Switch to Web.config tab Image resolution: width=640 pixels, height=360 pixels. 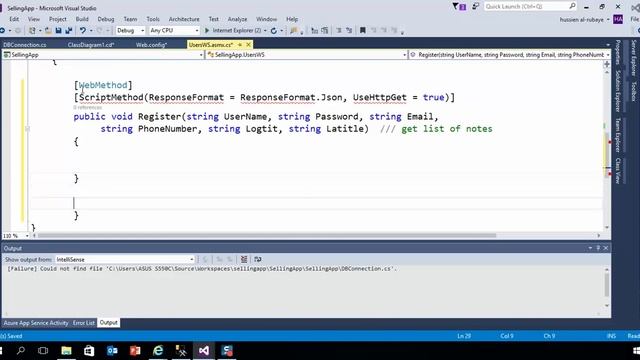tap(151, 45)
